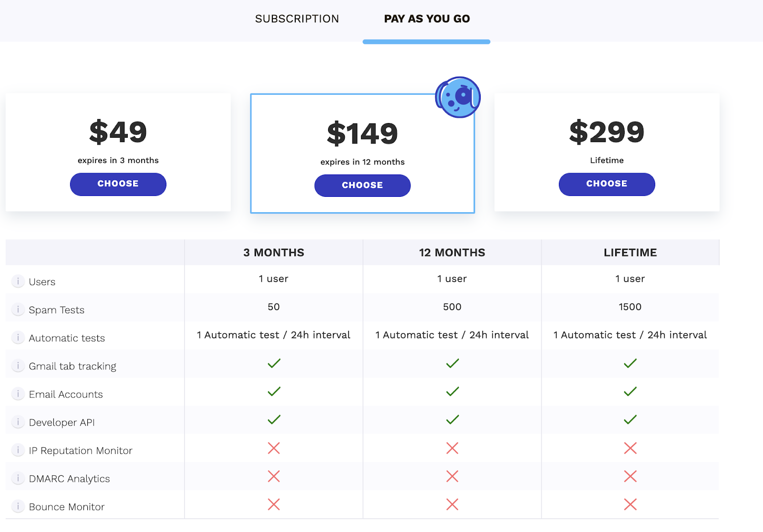The height and width of the screenshot is (532, 763).
Task: Open the IP Reputation Monitor info icon
Action: 18,450
